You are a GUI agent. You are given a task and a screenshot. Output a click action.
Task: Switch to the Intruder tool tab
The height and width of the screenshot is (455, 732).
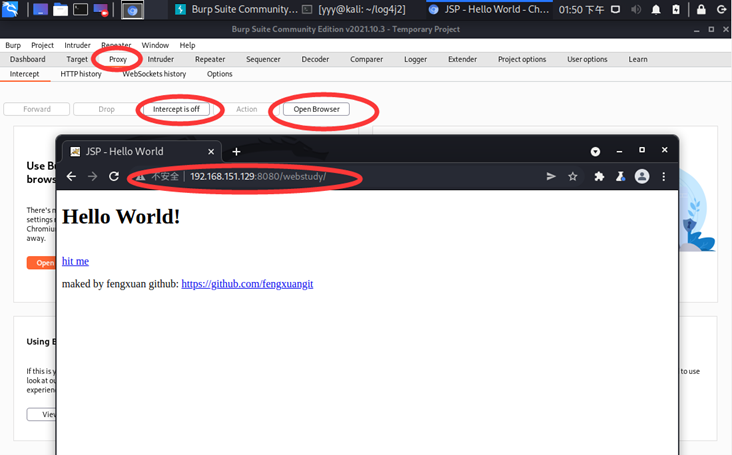(161, 59)
